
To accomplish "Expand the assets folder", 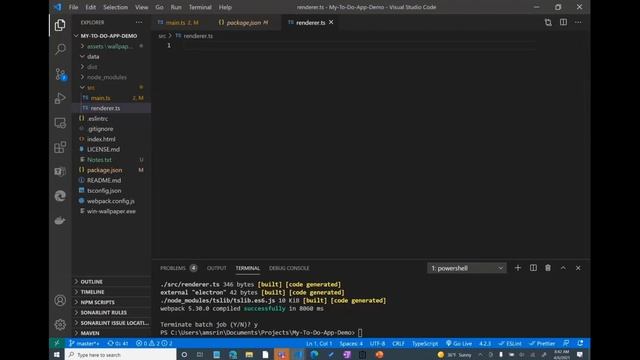I will 111,47.
